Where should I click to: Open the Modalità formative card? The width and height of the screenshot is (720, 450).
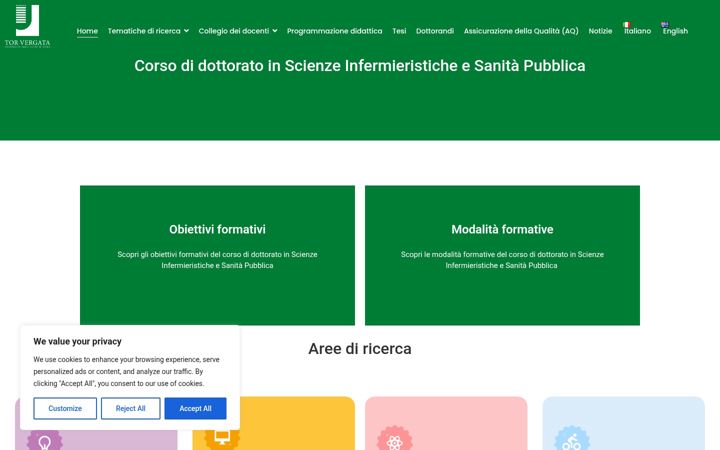(x=502, y=255)
